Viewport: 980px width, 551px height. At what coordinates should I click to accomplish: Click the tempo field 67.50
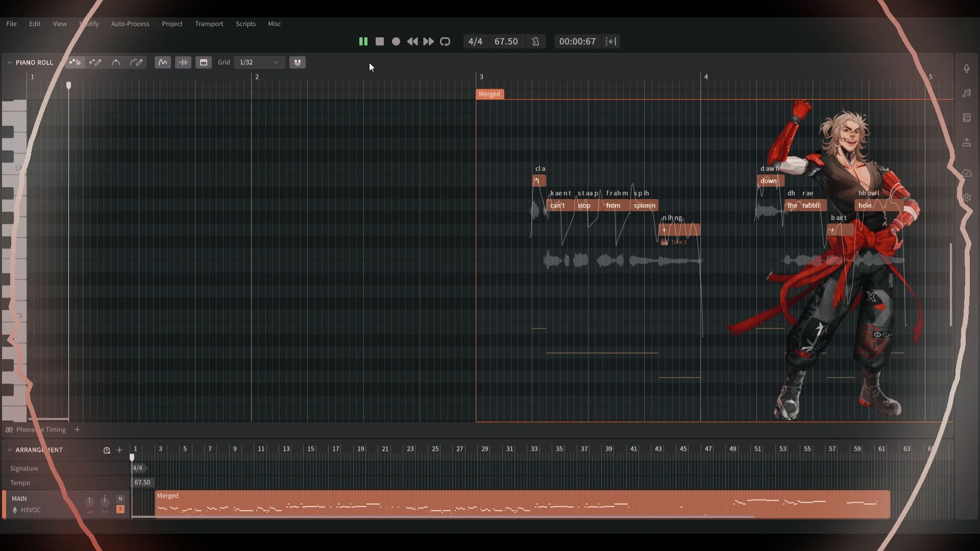click(506, 41)
